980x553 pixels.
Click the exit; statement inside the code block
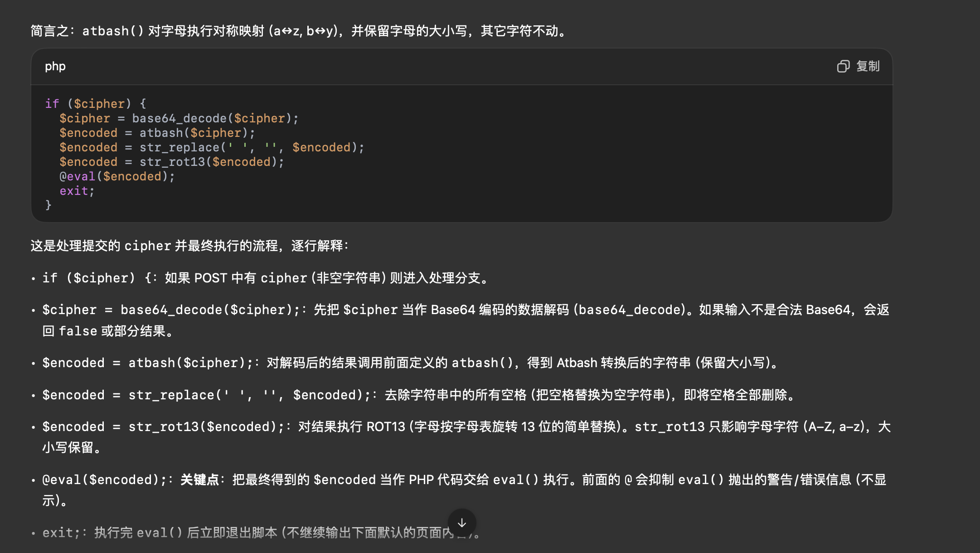(x=76, y=191)
